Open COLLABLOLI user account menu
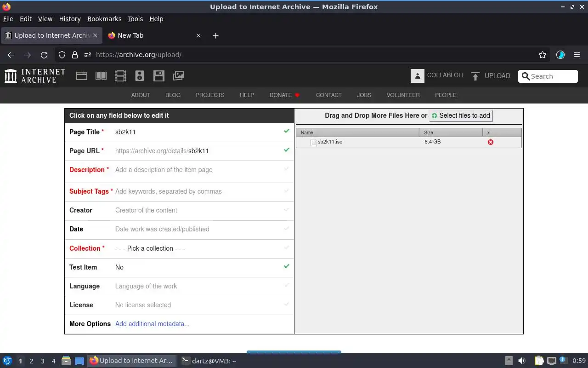 (x=445, y=75)
